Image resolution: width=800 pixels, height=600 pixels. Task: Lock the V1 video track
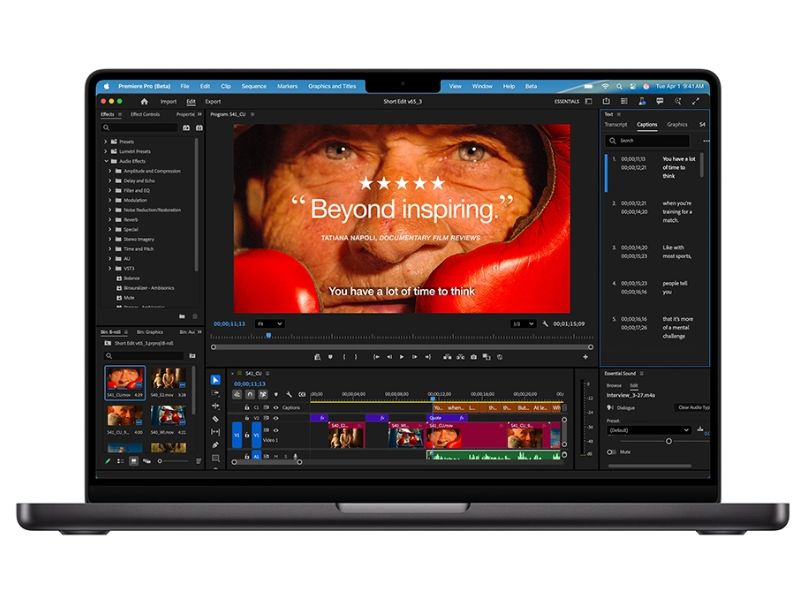pos(246,435)
